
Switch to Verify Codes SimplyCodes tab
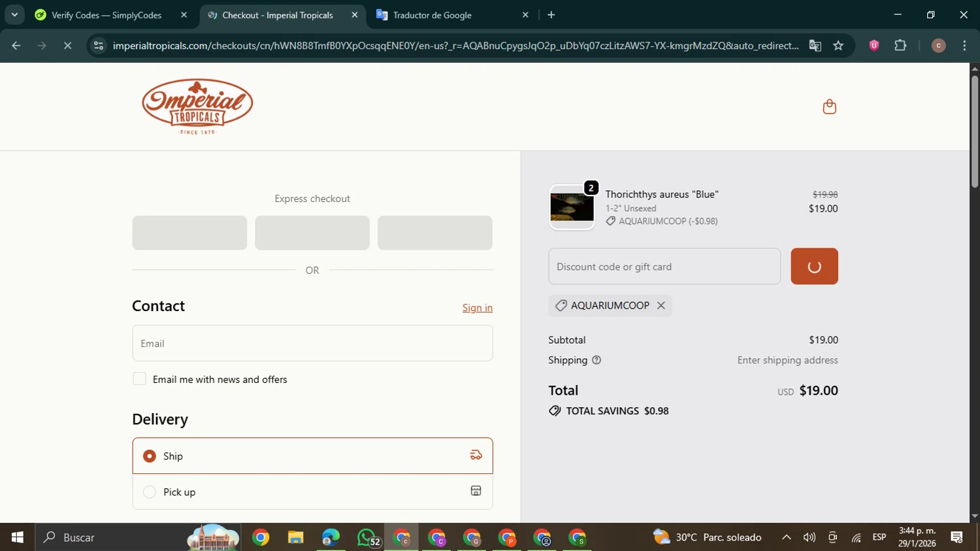coord(106,15)
